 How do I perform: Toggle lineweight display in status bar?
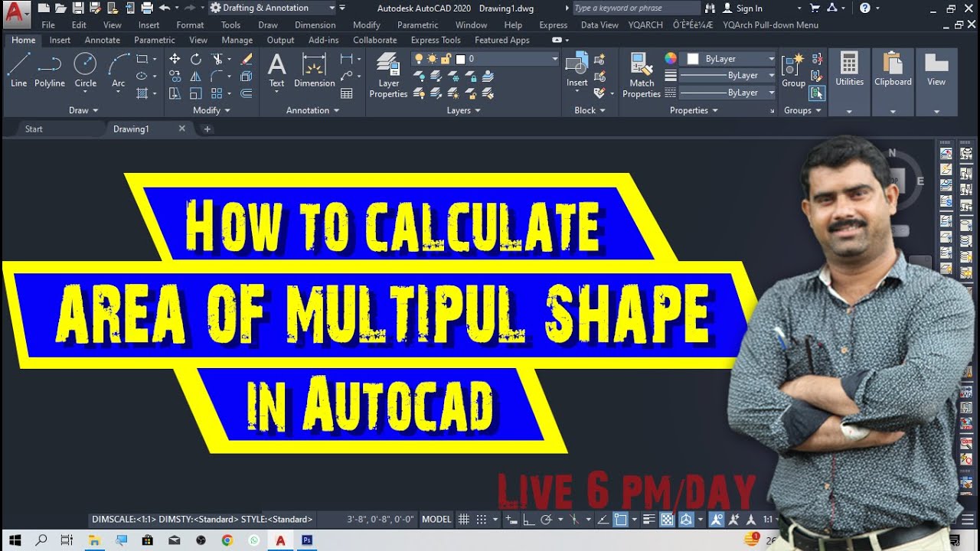coord(649,519)
